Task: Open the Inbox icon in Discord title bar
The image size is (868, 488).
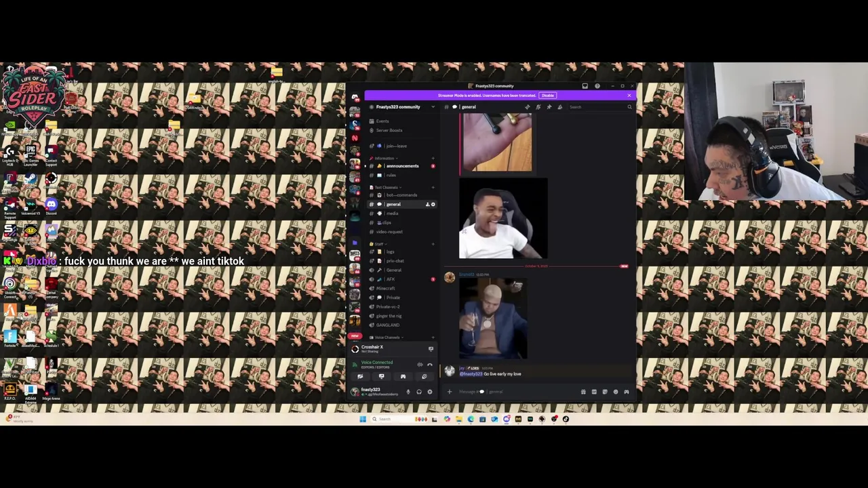Action: (x=585, y=86)
